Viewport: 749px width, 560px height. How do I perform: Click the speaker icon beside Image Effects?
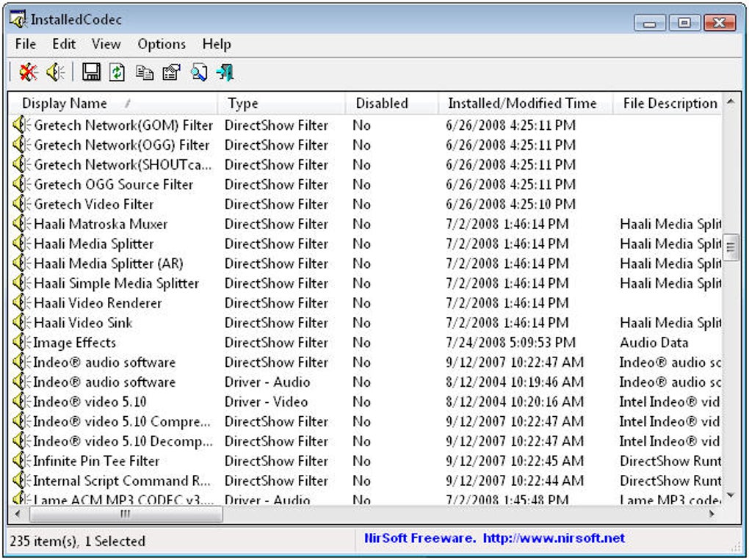pos(21,342)
